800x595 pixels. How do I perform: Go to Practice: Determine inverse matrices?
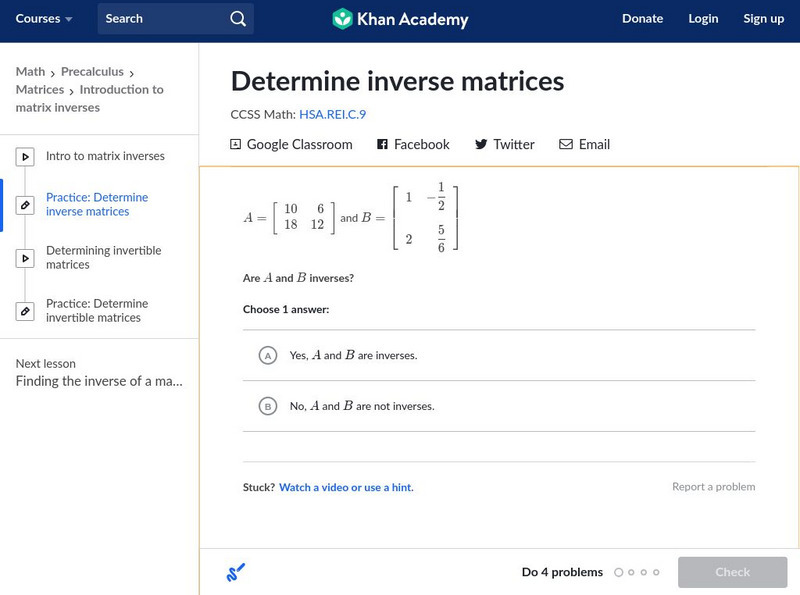click(96, 205)
